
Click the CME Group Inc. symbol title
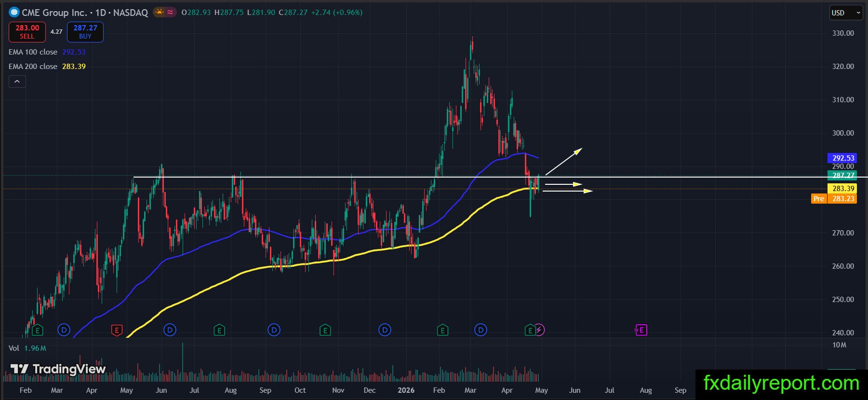coord(54,13)
